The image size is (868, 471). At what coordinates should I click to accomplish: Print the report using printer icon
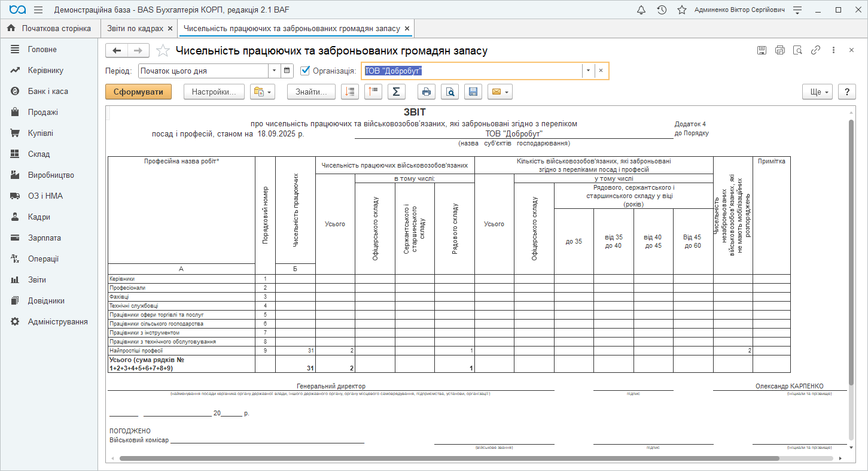426,92
